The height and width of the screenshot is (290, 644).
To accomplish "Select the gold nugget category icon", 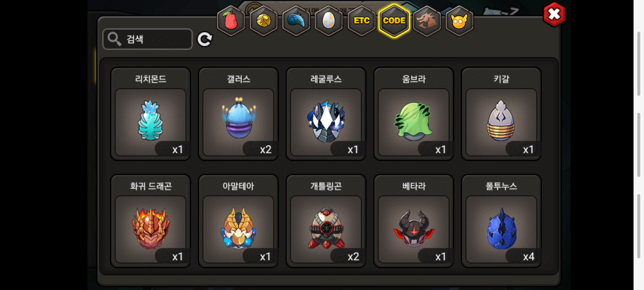I will click(264, 21).
